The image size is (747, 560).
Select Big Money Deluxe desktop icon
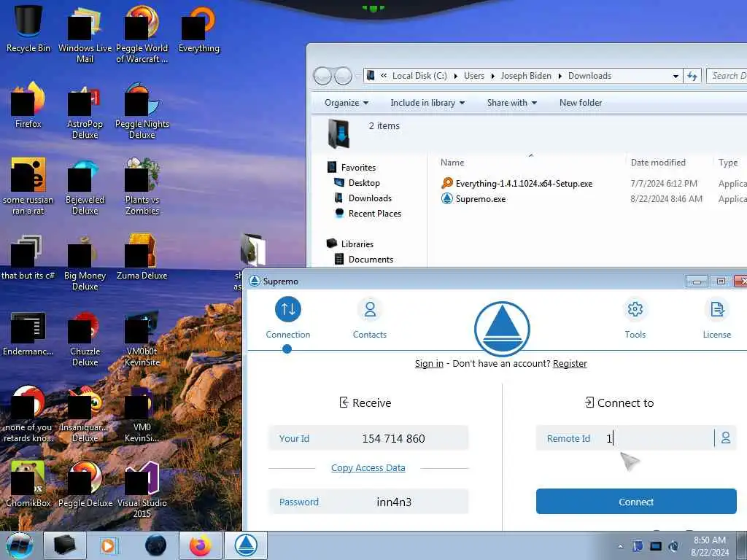click(85, 262)
